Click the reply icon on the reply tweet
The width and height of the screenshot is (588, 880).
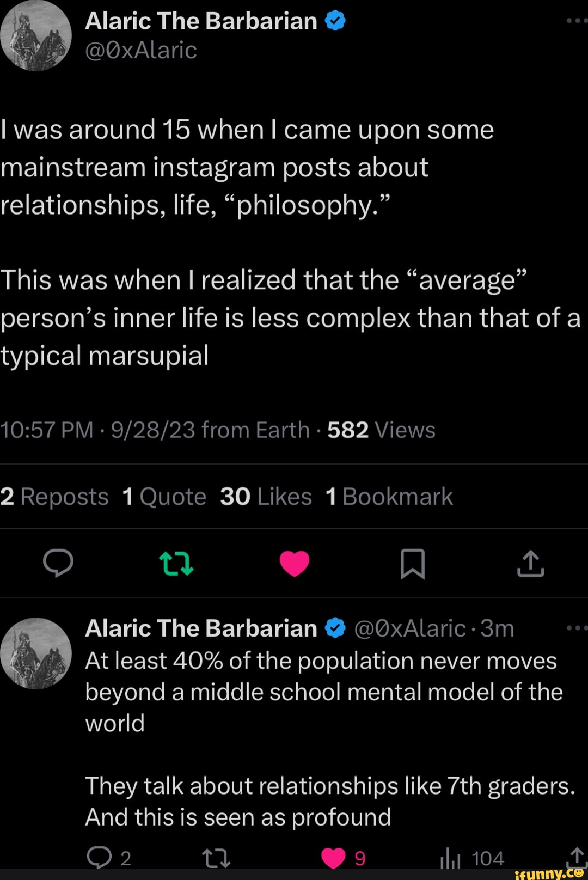99,858
